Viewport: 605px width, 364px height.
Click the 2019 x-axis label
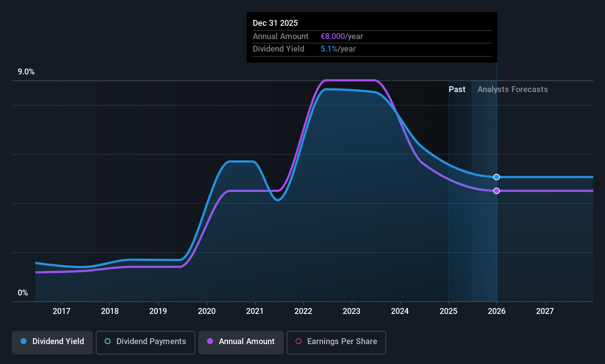pyautogui.click(x=158, y=311)
